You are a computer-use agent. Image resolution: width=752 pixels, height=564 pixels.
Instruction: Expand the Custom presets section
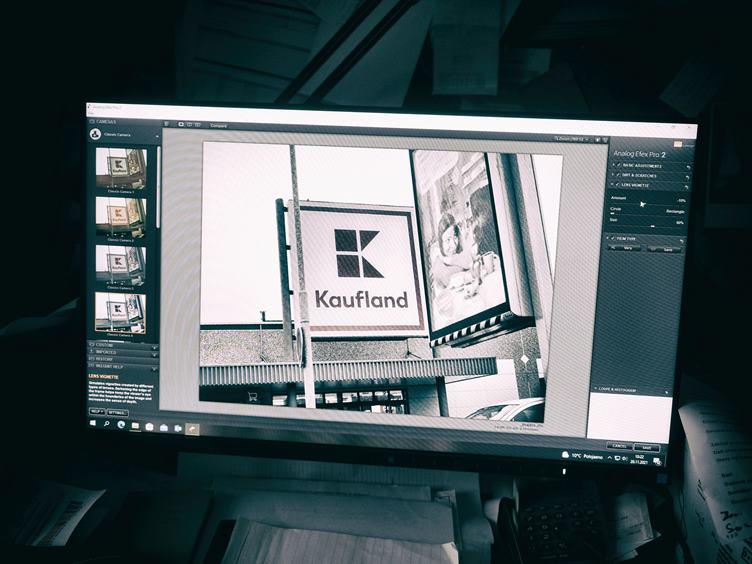pos(123,345)
